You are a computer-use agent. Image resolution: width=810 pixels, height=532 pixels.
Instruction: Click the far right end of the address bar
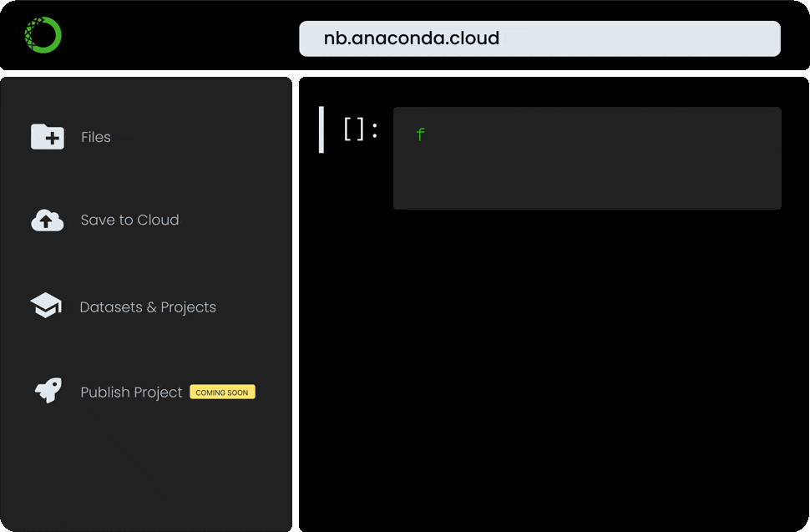(770, 38)
